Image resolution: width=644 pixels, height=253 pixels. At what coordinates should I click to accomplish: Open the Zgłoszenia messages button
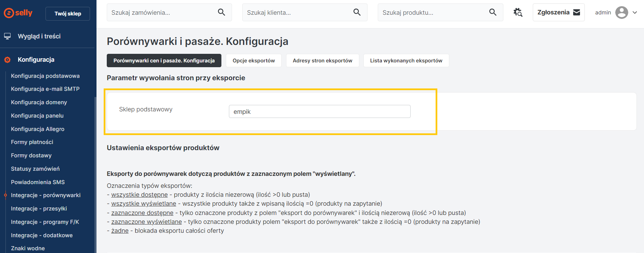coord(558,12)
